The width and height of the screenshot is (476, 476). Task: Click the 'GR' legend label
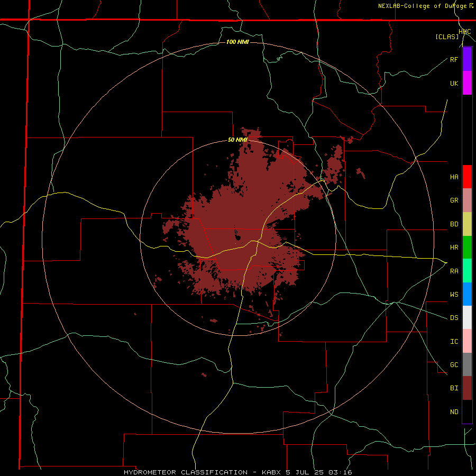[454, 200]
